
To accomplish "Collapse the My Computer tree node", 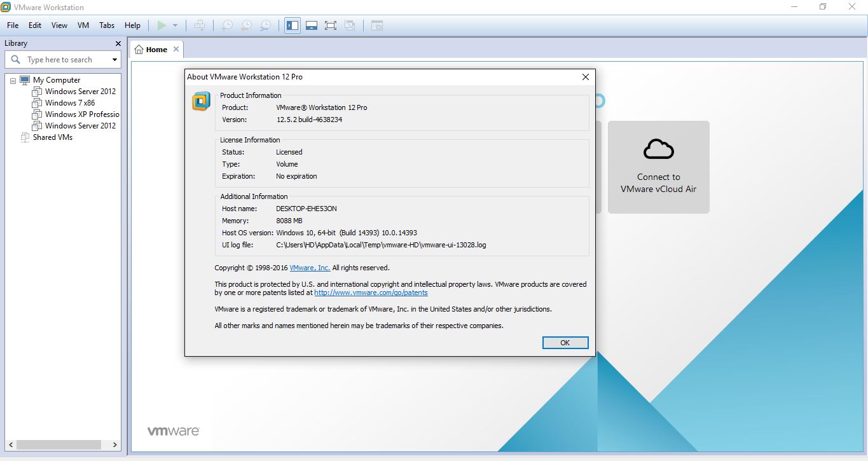I will [x=12, y=79].
